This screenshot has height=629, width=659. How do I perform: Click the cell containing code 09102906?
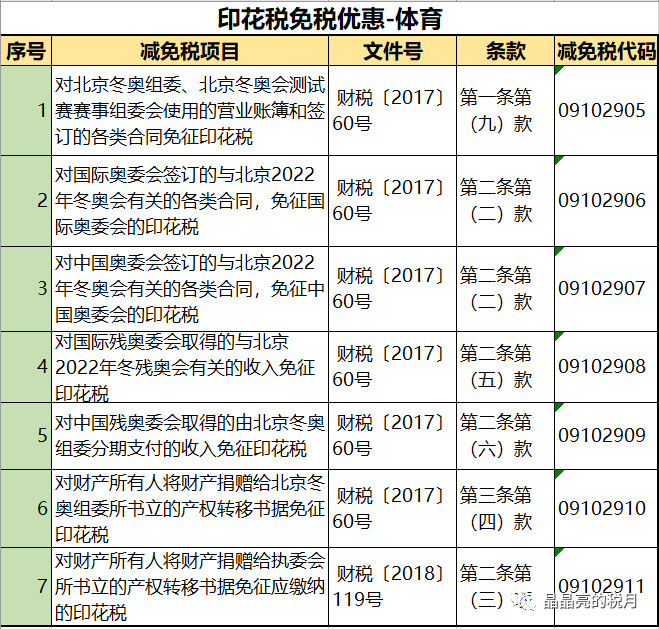click(x=602, y=200)
